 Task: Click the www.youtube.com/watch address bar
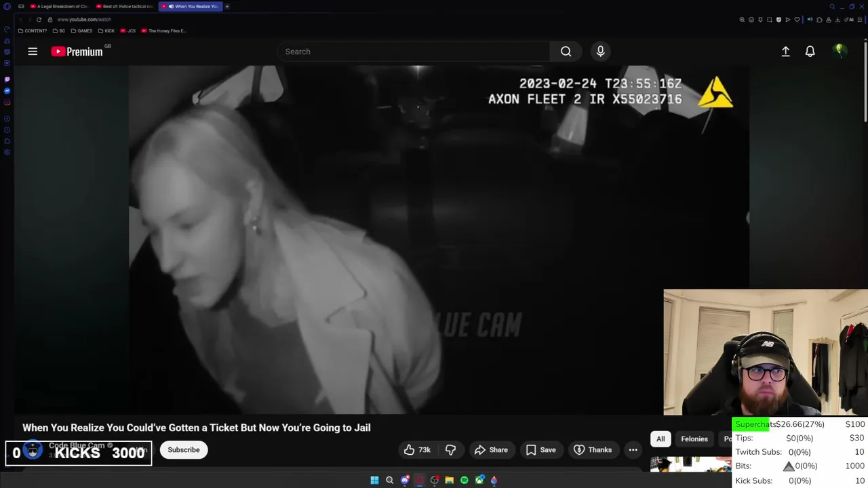83,20
